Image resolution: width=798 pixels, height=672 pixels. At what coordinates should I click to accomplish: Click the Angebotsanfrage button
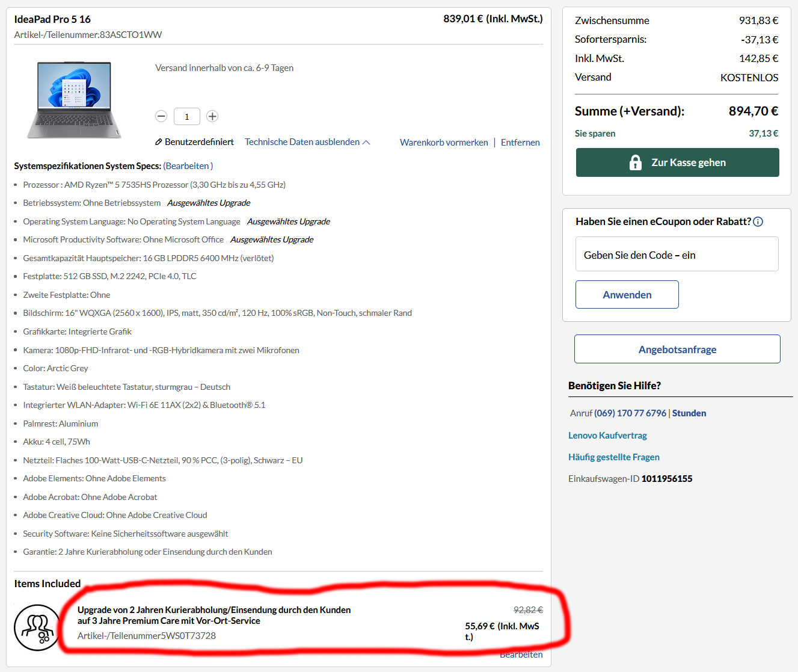pyautogui.click(x=677, y=350)
